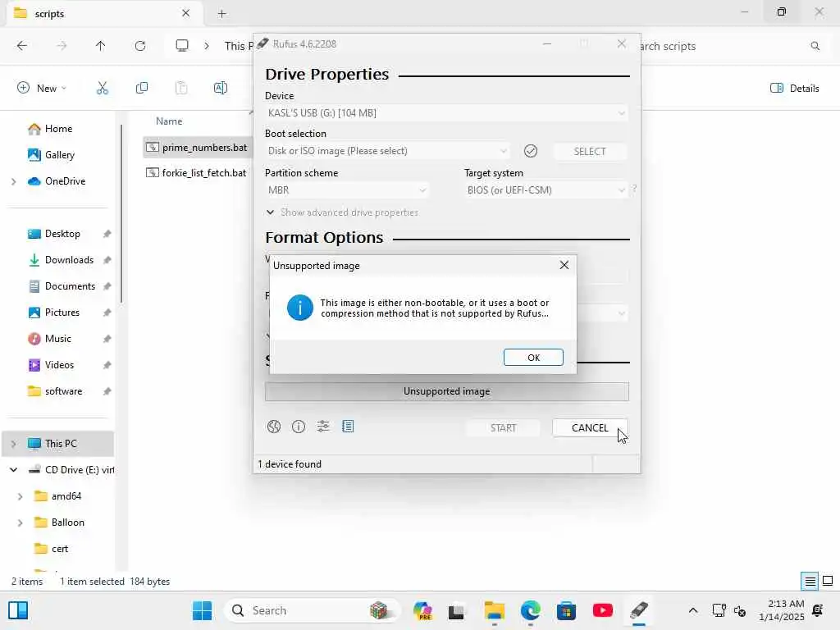Open the Widgets panel in taskbar
Viewport: 840px width, 630px height.
coord(18,610)
